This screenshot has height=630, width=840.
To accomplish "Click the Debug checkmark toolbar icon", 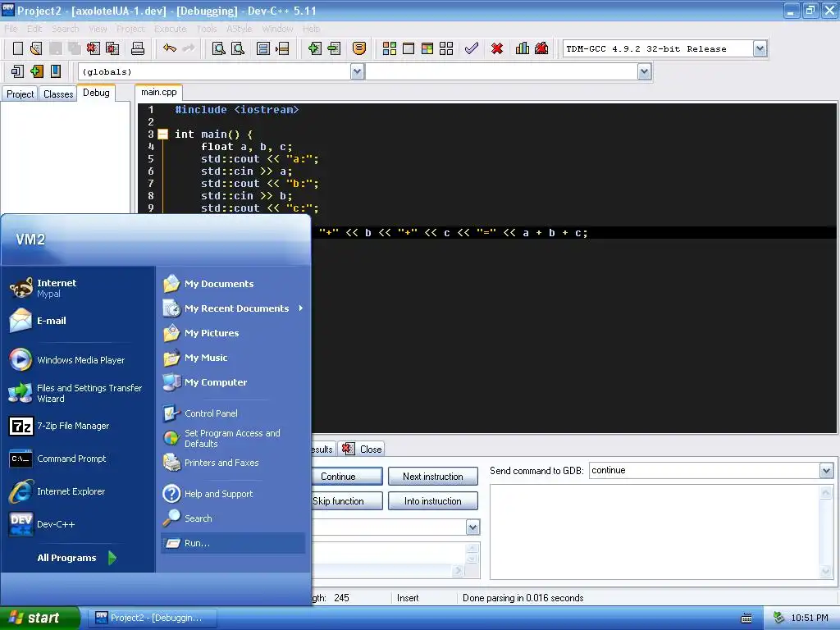I will point(472,48).
